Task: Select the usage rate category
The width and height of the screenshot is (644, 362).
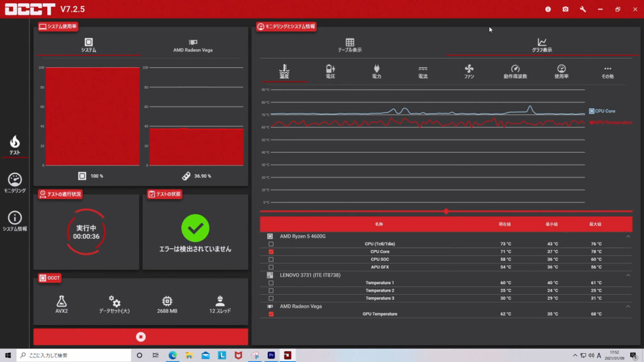Action: (x=562, y=72)
